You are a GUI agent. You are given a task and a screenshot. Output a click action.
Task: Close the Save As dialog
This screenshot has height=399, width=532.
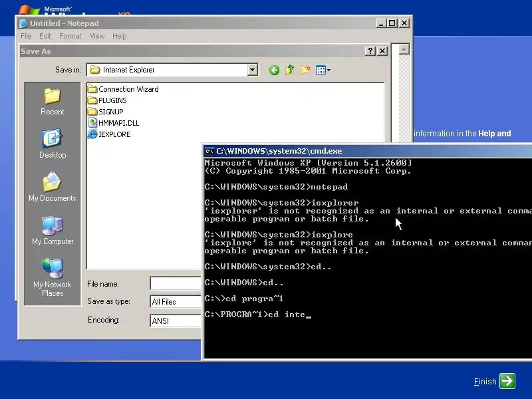click(382, 51)
